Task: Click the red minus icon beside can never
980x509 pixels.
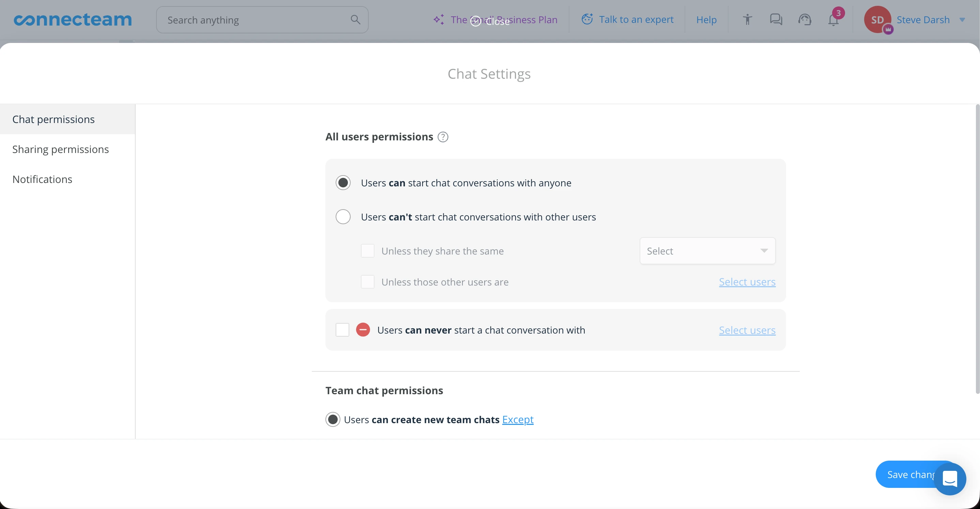Action: [x=363, y=330]
